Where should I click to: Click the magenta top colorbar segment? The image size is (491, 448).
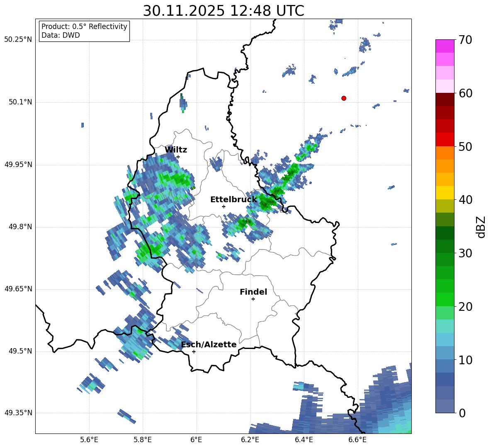pos(445,46)
